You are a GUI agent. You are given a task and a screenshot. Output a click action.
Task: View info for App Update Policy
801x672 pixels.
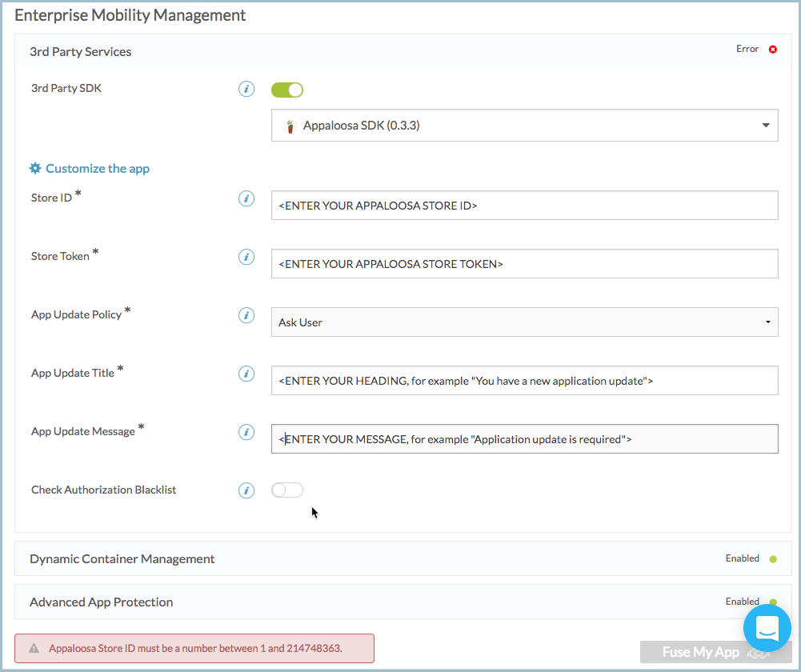[x=246, y=315]
